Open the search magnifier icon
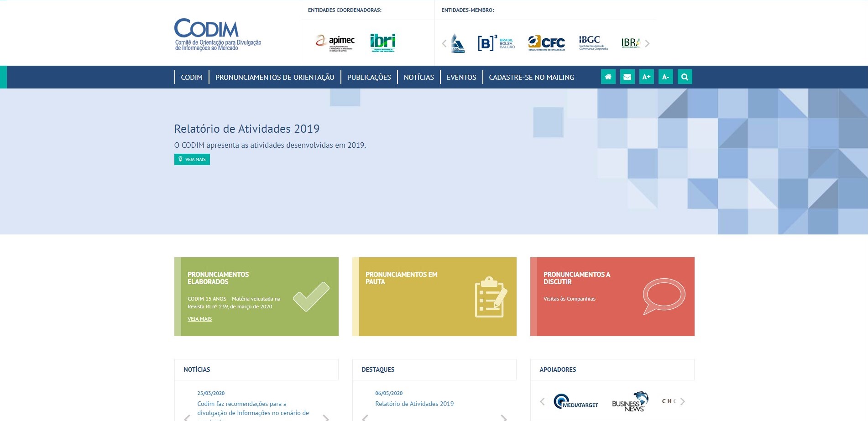This screenshot has width=868, height=421. click(684, 77)
